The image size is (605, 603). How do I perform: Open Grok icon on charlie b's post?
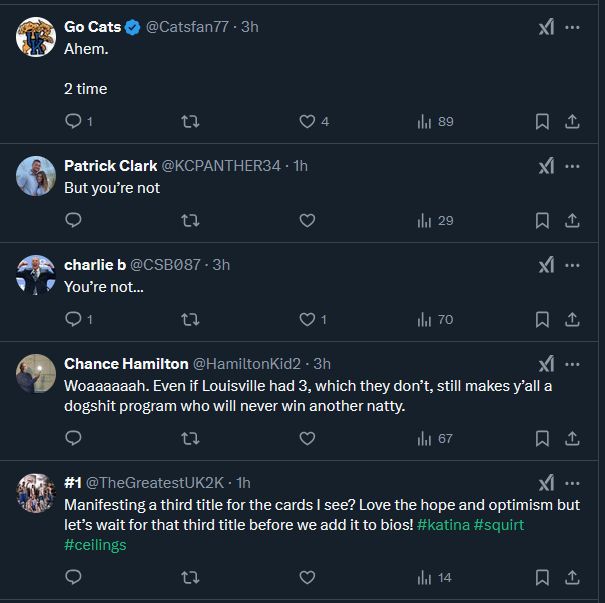tap(546, 265)
